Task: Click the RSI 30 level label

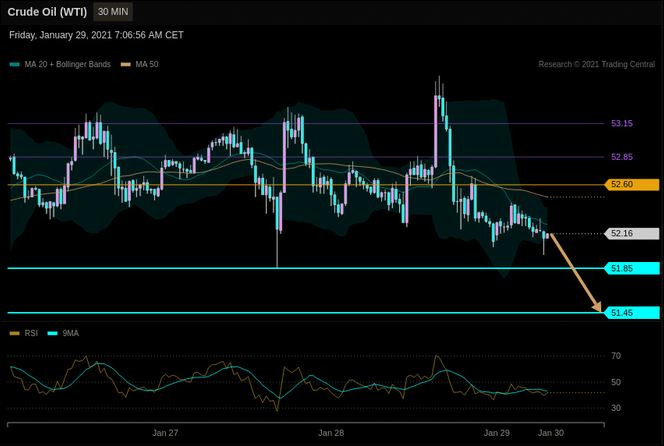Action: [616, 408]
